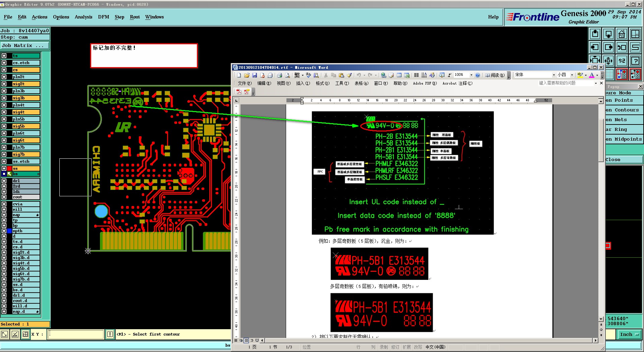Click the serpentine path icon
This screenshot has width=644, height=352.
[635, 47]
